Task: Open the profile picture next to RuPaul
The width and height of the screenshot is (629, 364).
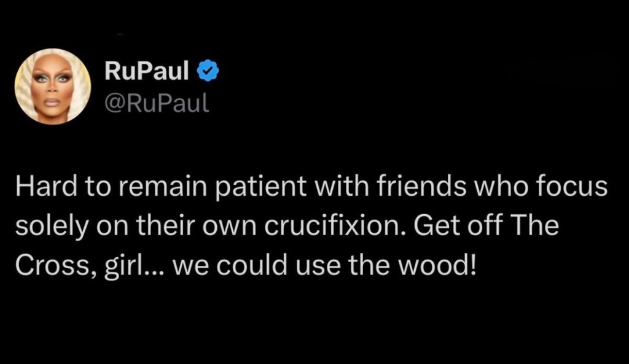Action: point(53,86)
